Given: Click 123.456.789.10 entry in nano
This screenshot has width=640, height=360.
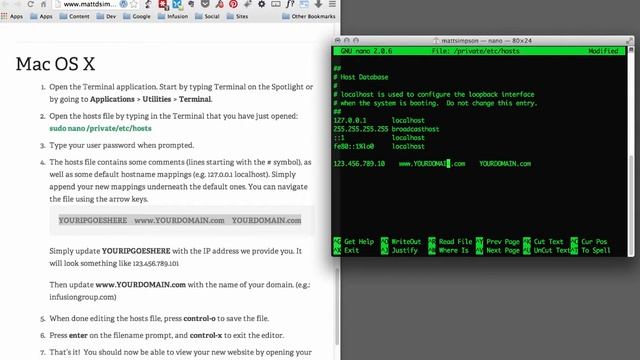Looking at the screenshot, I should click(359, 164).
